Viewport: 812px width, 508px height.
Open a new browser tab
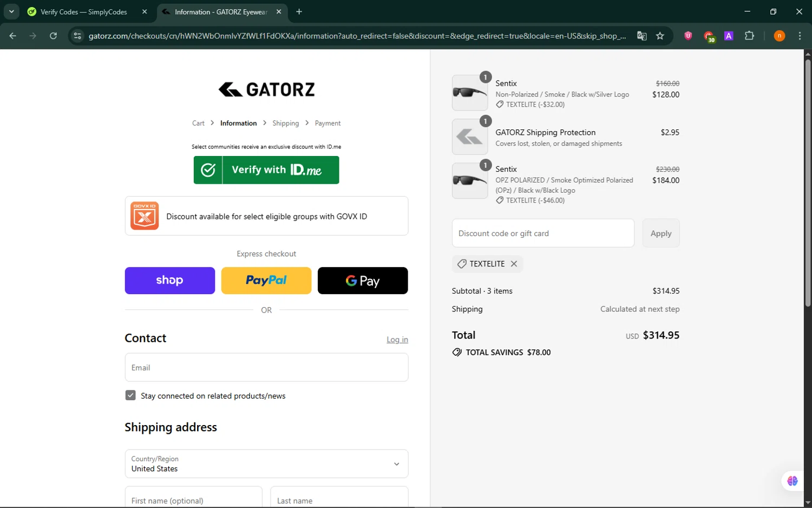point(299,11)
